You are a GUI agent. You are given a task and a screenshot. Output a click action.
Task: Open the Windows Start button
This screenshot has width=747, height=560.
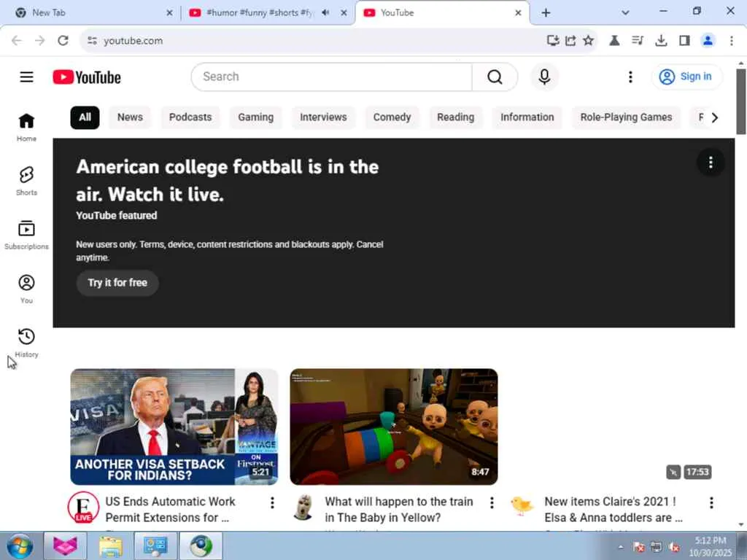(20, 547)
